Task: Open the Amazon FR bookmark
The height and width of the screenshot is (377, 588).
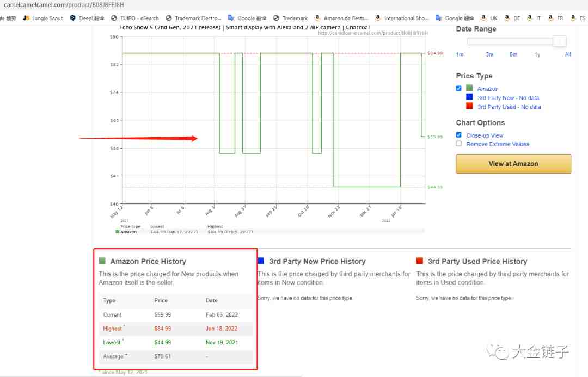Action: point(556,18)
